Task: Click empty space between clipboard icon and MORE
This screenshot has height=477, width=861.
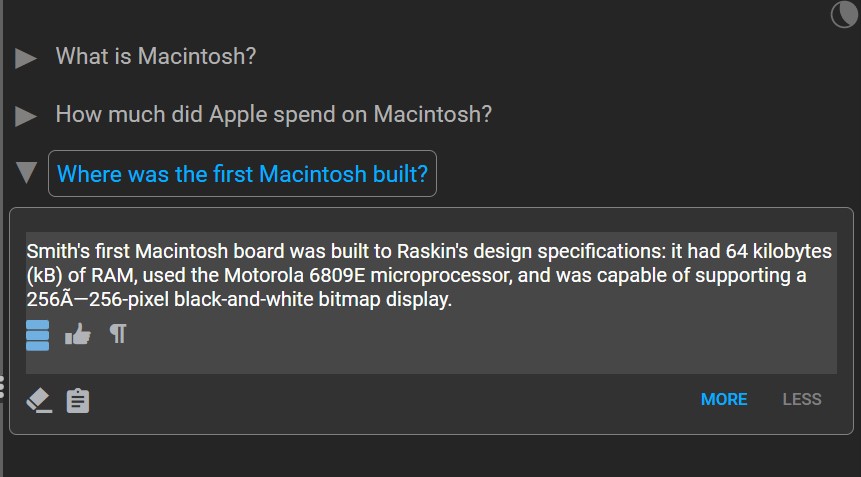Action: (394, 400)
